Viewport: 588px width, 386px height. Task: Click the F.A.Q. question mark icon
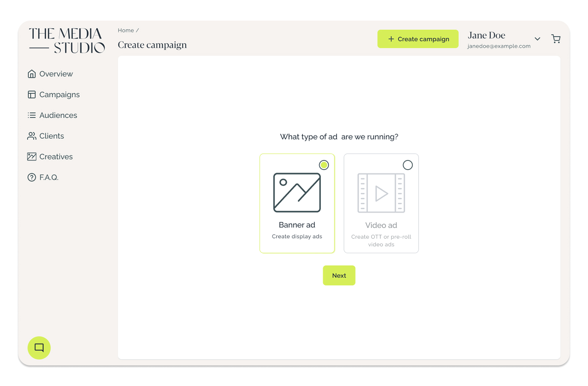(x=32, y=177)
